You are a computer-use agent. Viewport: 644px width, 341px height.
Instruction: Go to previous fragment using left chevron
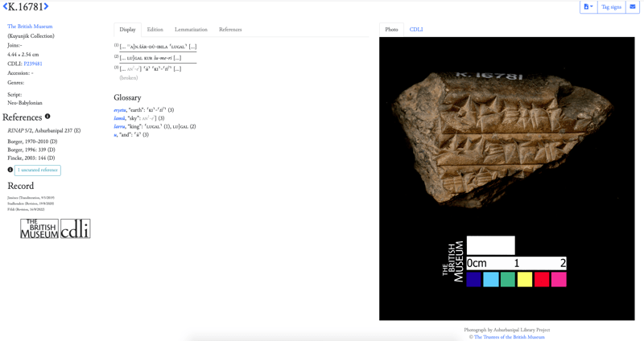pos(5,7)
